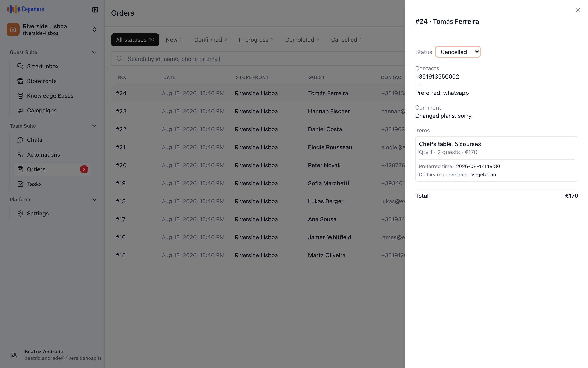
Task: Select Sofia Marchetti order row
Action: [x=258, y=183]
